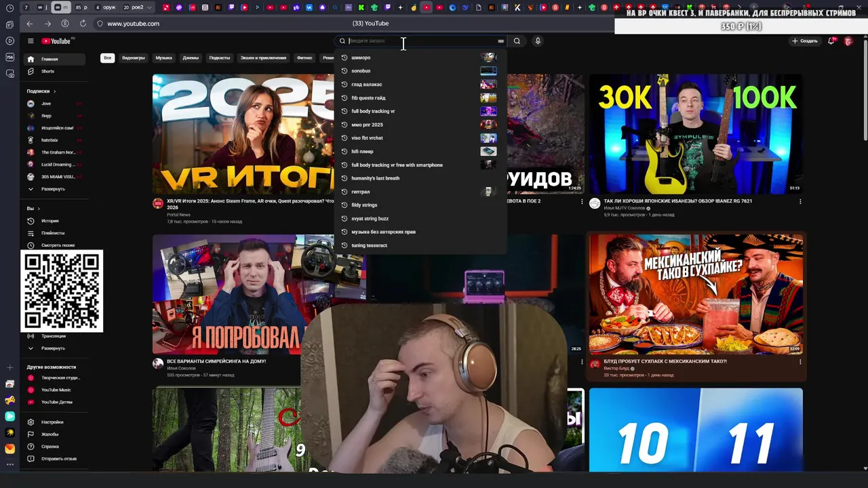Expand subscriptions list with Развернуть
The width and height of the screenshot is (868, 488).
coord(55,189)
